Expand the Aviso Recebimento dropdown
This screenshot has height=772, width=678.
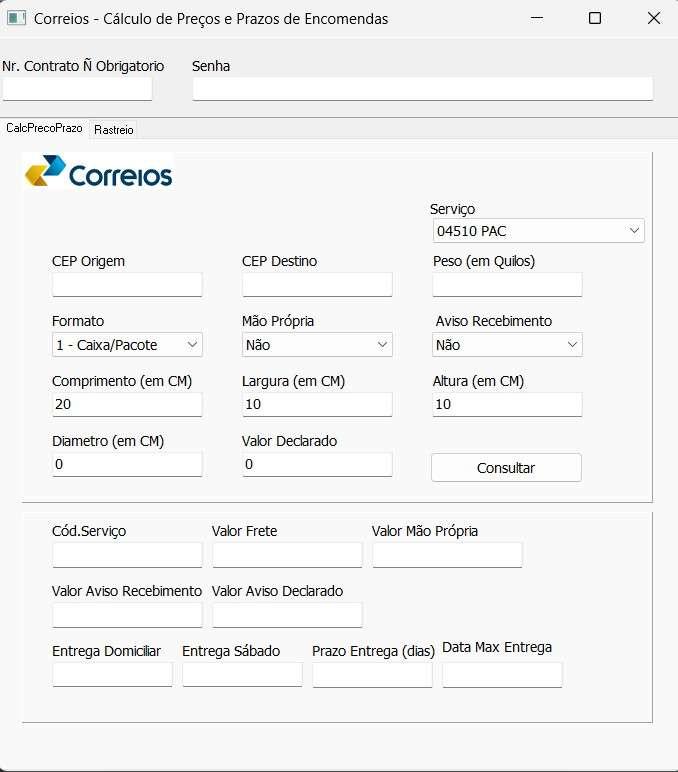507,345
